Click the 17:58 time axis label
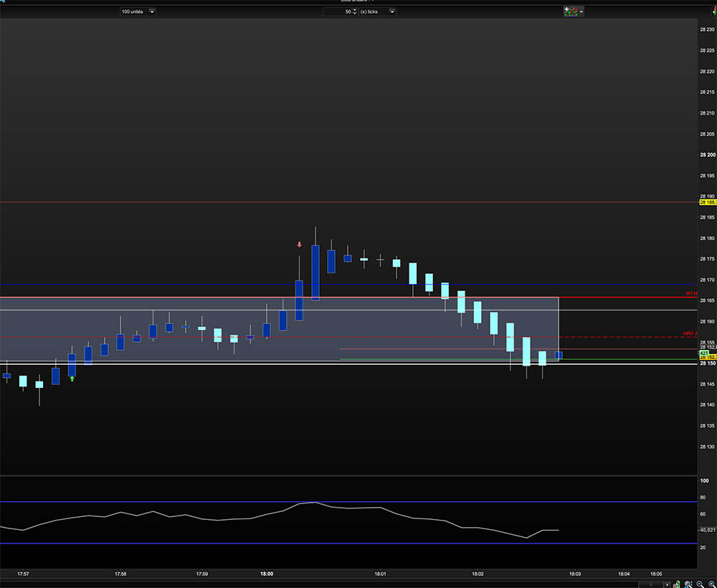717x588 pixels. click(120, 574)
